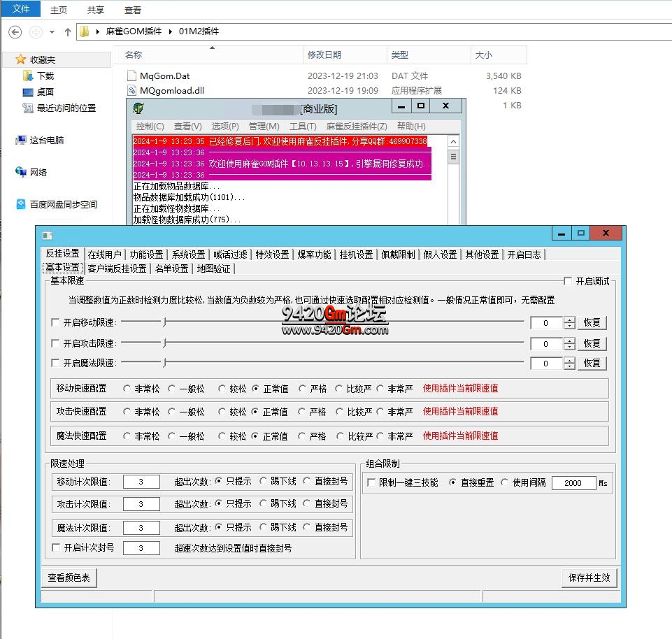Click the 移动计次限值 input field

pyautogui.click(x=141, y=482)
